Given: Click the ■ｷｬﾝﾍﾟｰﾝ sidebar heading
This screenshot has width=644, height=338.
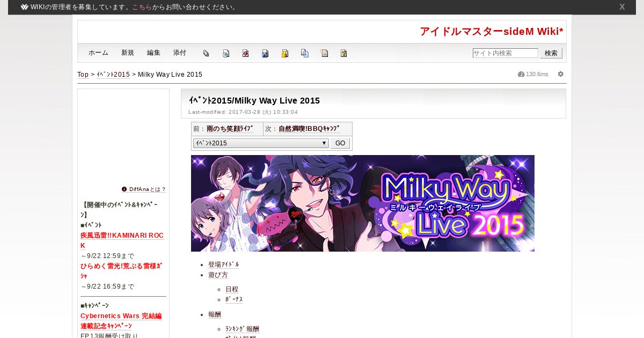Looking at the screenshot, I should (x=94, y=306).
